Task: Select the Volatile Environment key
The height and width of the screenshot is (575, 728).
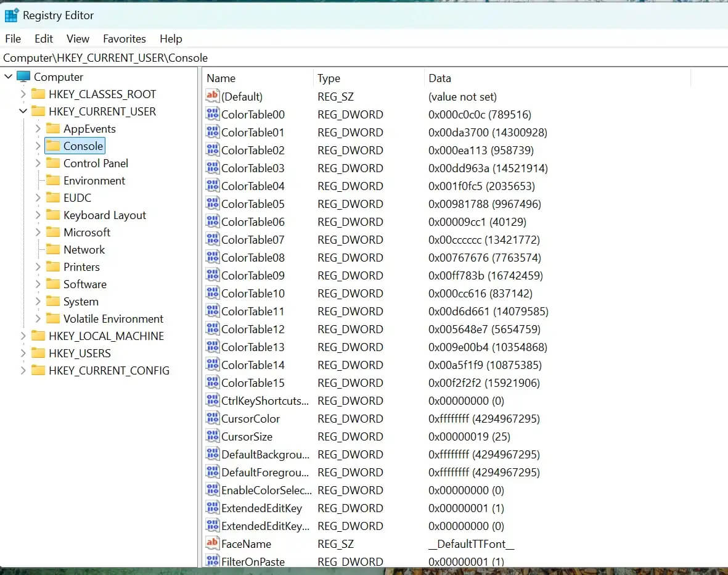Action: tap(113, 318)
